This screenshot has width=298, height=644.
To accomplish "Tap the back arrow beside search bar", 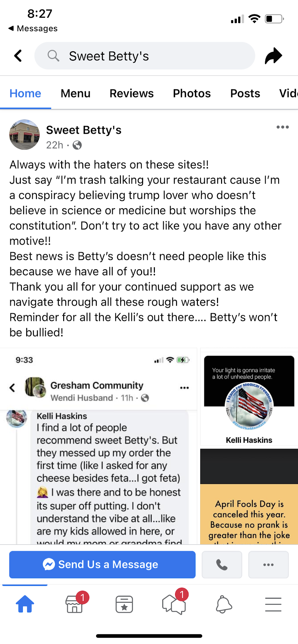I will [18, 56].
